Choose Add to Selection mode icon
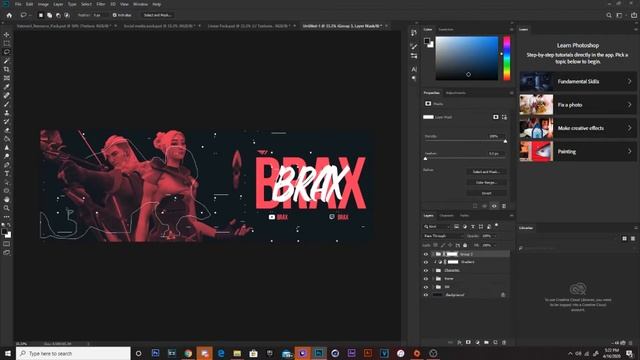640x360 pixels. (x=49, y=15)
